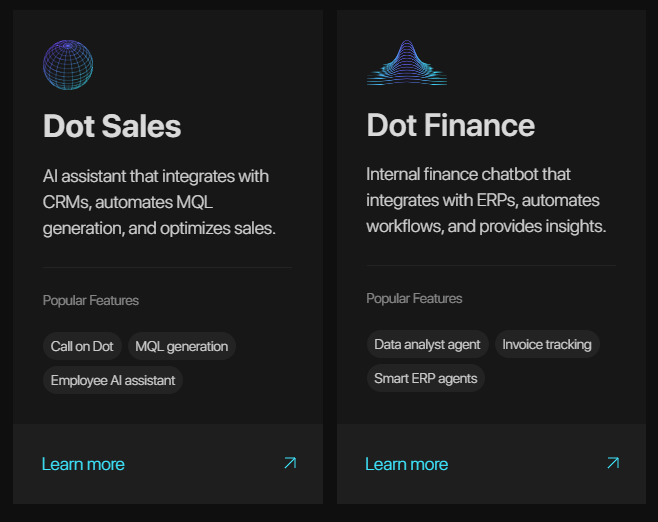The width and height of the screenshot is (658, 522).
Task: Click the Dot Sales description text
Action: tap(159, 202)
